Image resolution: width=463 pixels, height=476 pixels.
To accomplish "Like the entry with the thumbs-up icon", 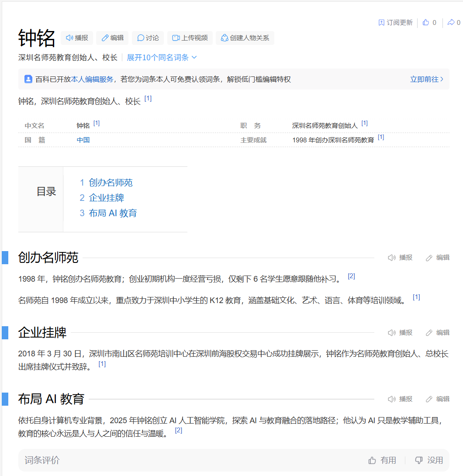I will click(426, 22).
